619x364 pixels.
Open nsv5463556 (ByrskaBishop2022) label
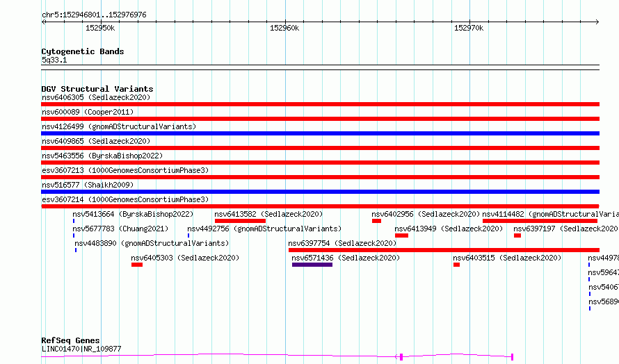pos(102,156)
